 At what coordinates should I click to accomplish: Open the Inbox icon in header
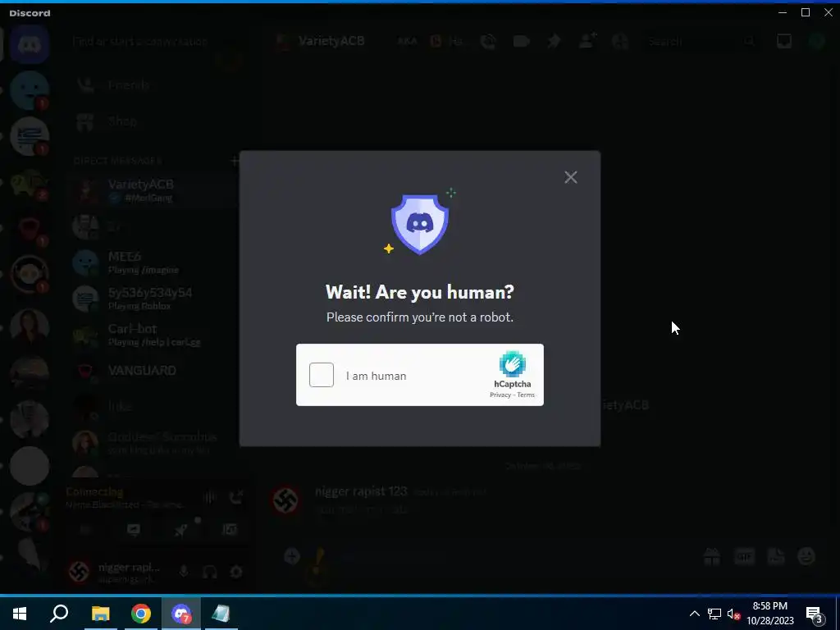tap(783, 41)
